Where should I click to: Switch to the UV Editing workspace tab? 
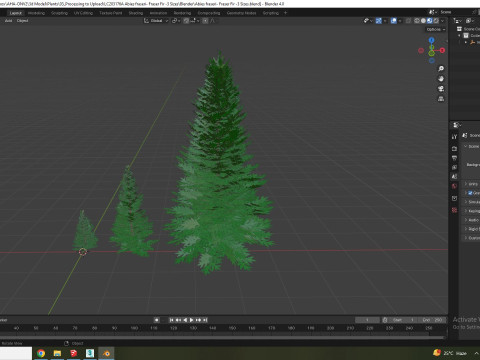[x=83, y=13]
